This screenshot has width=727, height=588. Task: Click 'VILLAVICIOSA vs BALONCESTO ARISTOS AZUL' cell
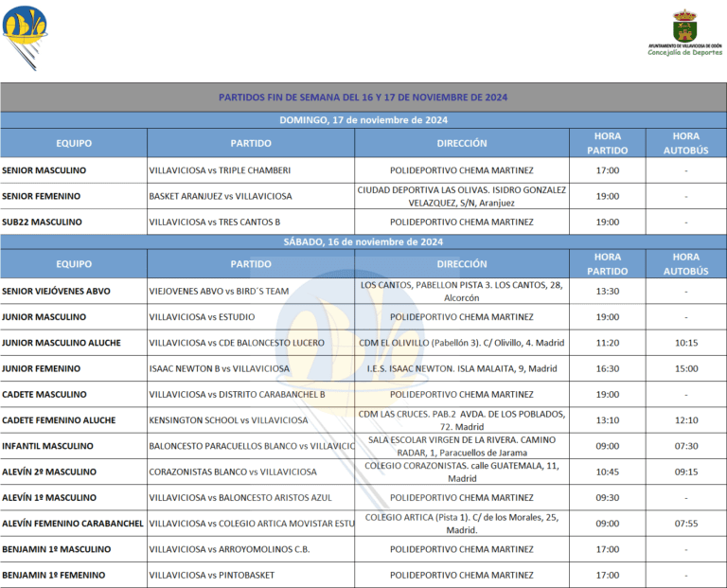tap(251, 497)
